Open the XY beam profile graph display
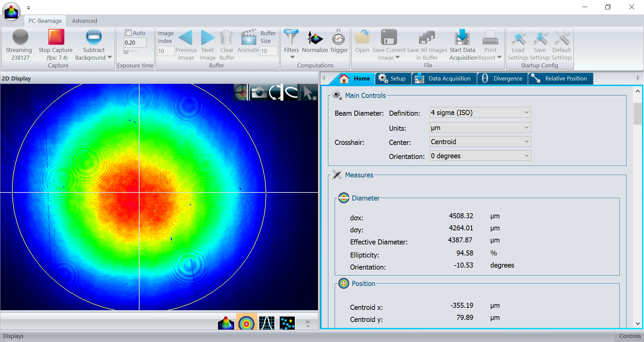Image resolution: width=644 pixels, height=342 pixels. (267, 323)
